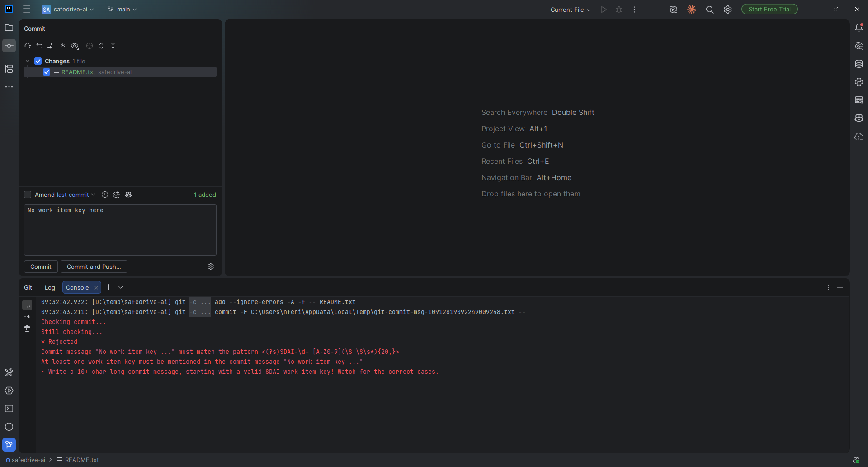Click the Rollback icon in Commit toolbar

pyautogui.click(x=39, y=46)
